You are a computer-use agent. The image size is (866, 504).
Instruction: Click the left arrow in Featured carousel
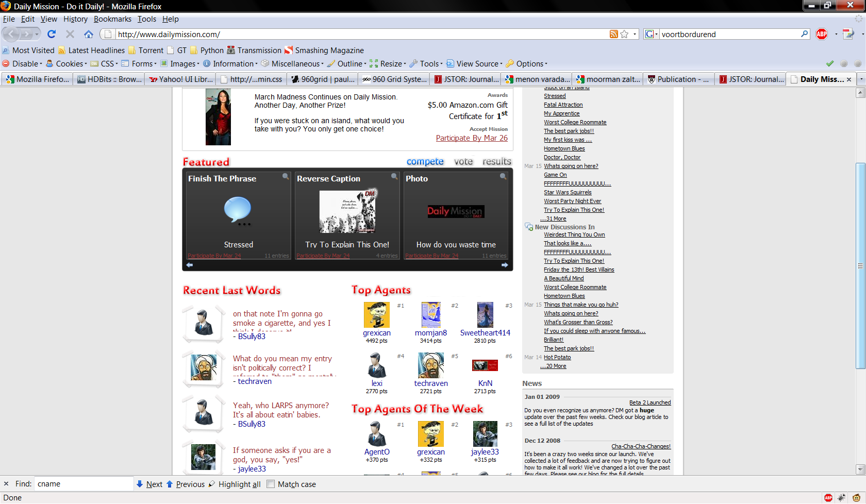click(x=190, y=265)
